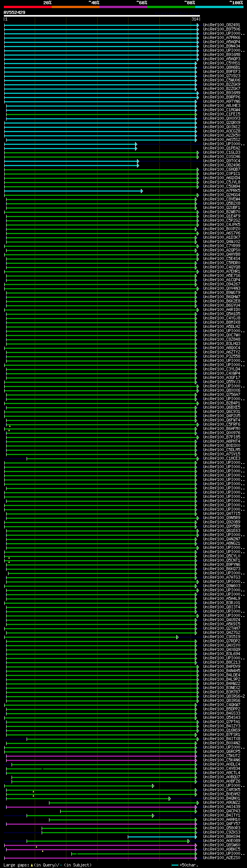Image resolution: width=247 pixels, height=868 pixels.
Task: Select the UniRef100_C1FEI5 label
Action: click(x=222, y=114)
